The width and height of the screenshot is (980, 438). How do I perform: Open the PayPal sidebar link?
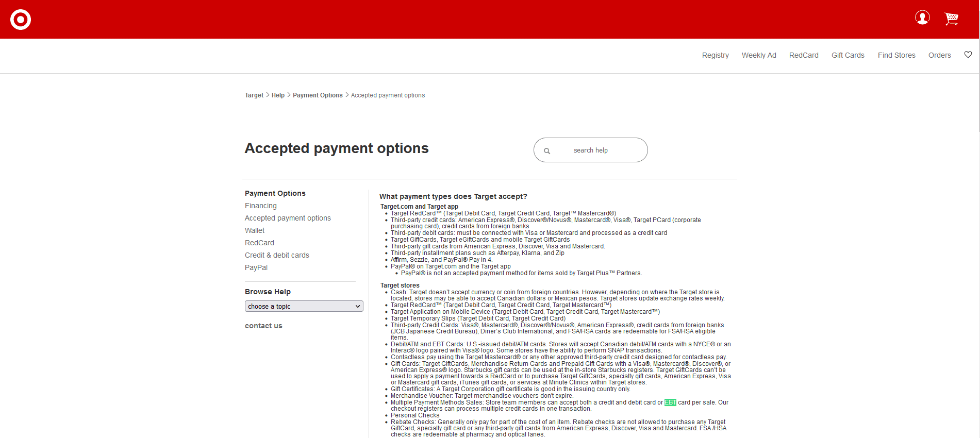click(256, 267)
